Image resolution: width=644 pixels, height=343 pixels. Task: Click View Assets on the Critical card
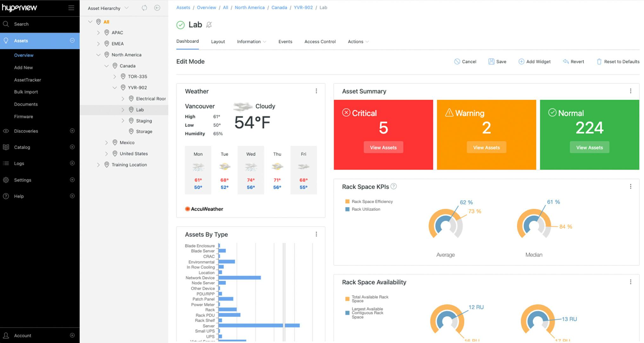pyautogui.click(x=383, y=147)
